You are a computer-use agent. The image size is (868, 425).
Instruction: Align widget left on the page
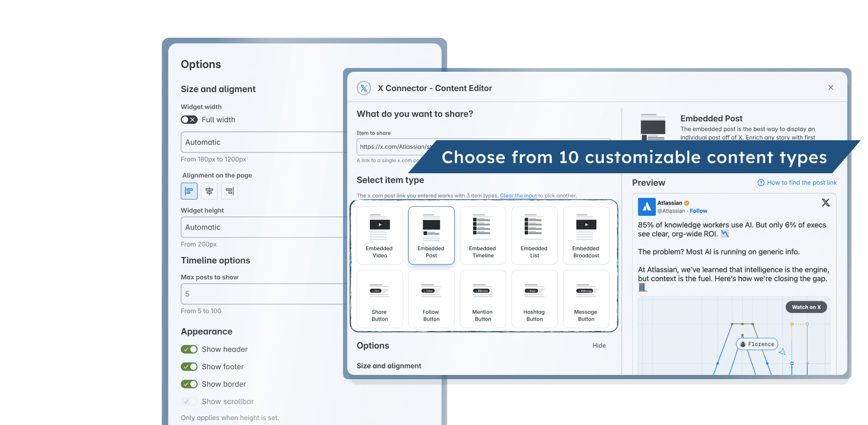click(189, 191)
